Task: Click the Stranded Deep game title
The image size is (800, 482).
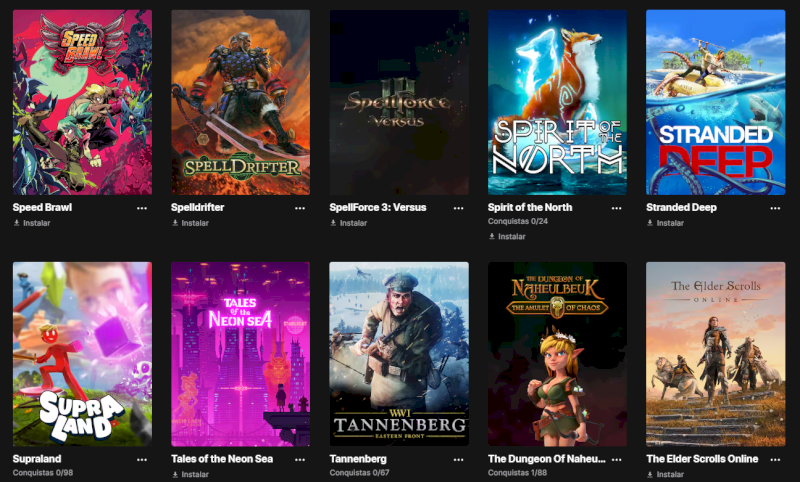Action: (x=681, y=208)
